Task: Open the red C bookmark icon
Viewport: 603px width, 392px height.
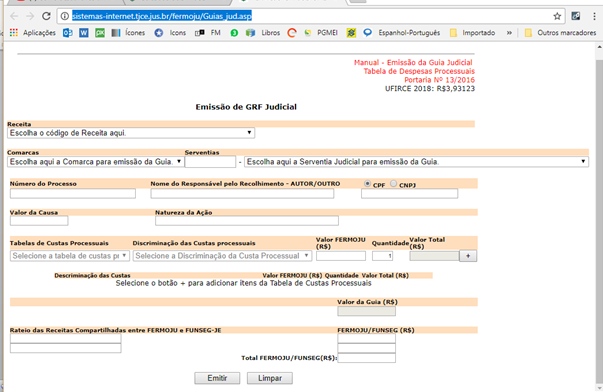Action: [292, 33]
